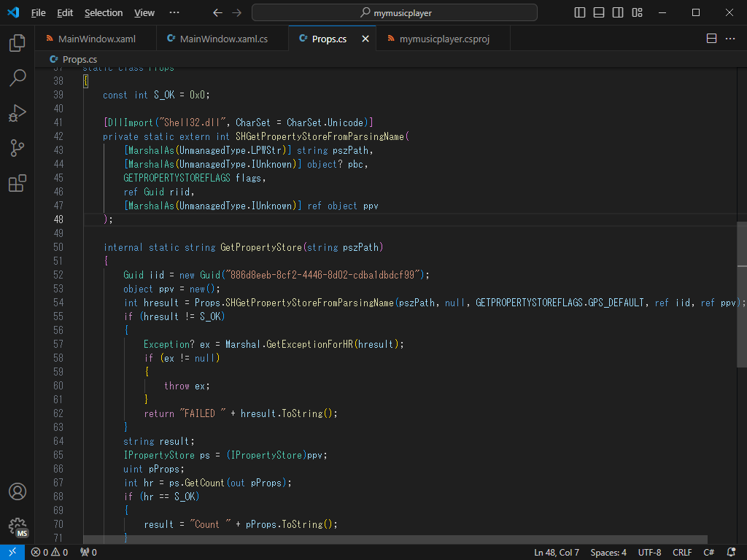Open Customize Layout icon

click(x=638, y=13)
